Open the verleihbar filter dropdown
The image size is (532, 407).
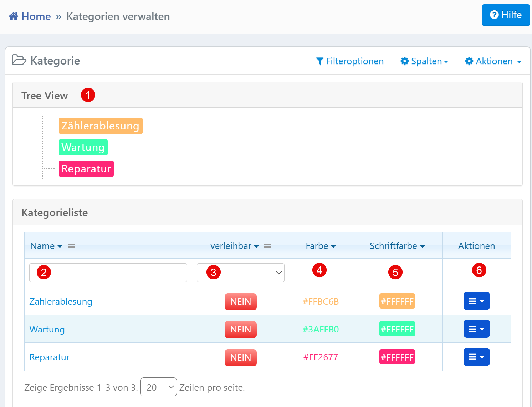click(240, 273)
